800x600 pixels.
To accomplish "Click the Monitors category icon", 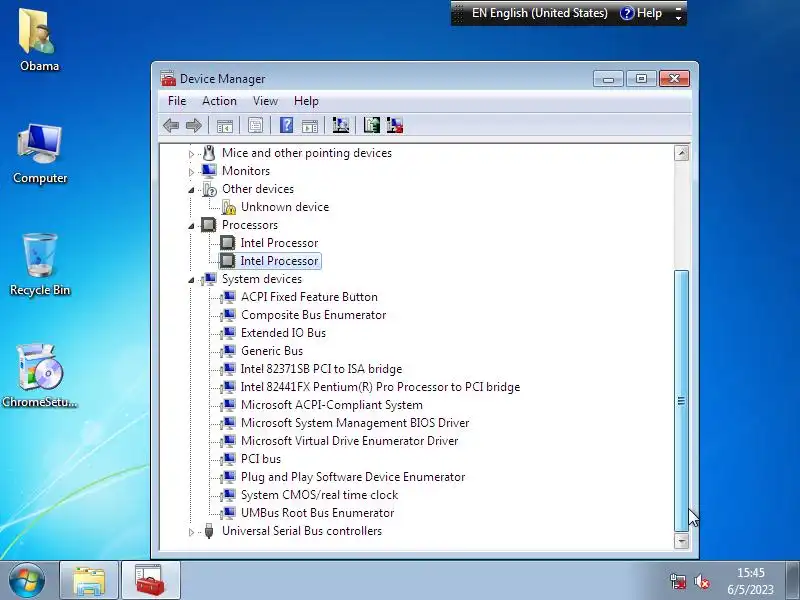I will [x=209, y=171].
